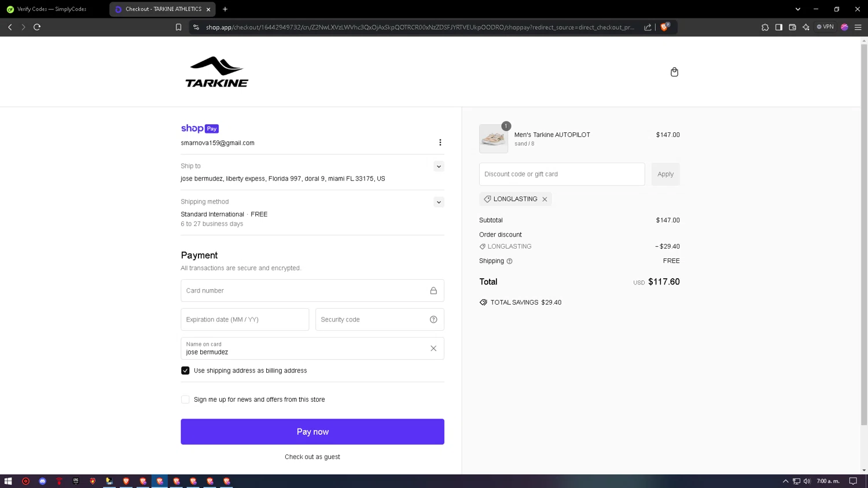This screenshot has width=868, height=488.
Task: Open browser profile avatar
Action: click(x=844, y=27)
